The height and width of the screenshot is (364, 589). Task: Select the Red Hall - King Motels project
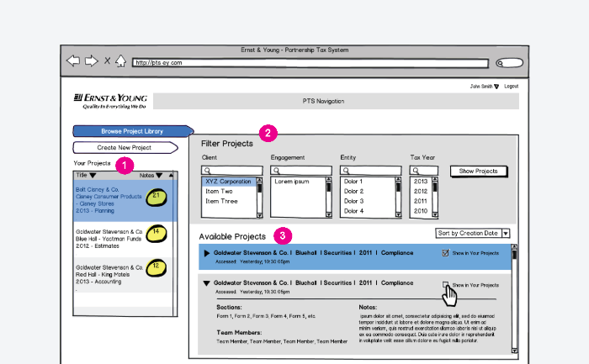tap(123, 275)
